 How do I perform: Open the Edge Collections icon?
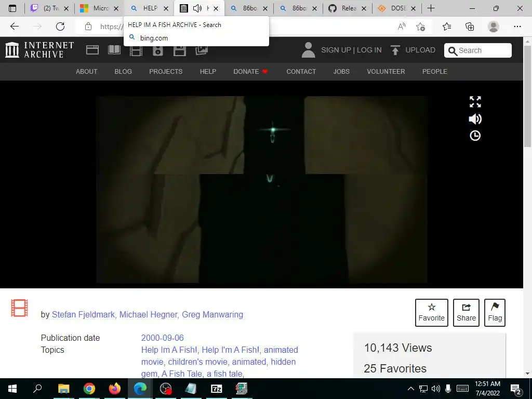point(470,26)
